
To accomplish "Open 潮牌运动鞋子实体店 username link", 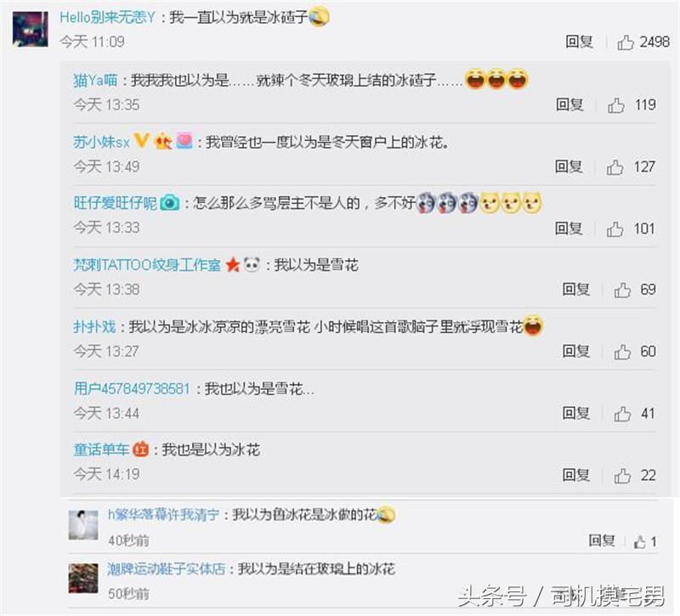I will tap(167, 568).
